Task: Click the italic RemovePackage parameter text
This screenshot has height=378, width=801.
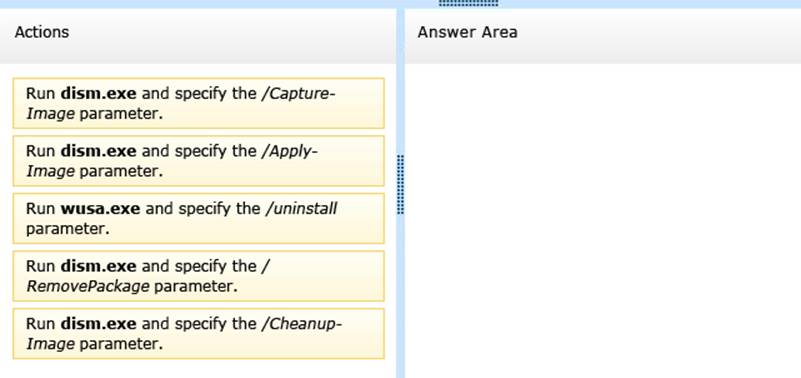Action: pyautogui.click(x=88, y=287)
